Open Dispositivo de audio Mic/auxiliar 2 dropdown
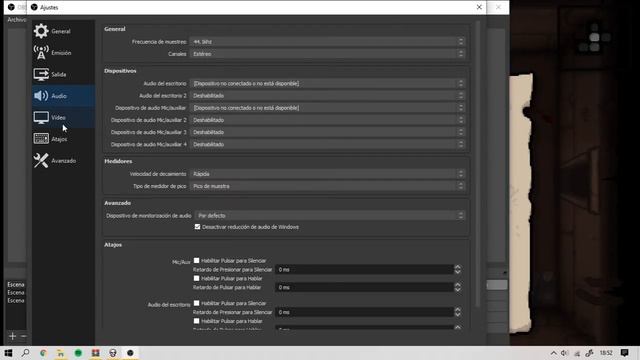The height and width of the screenshot is (360, 640). click(x=327, y=120)
